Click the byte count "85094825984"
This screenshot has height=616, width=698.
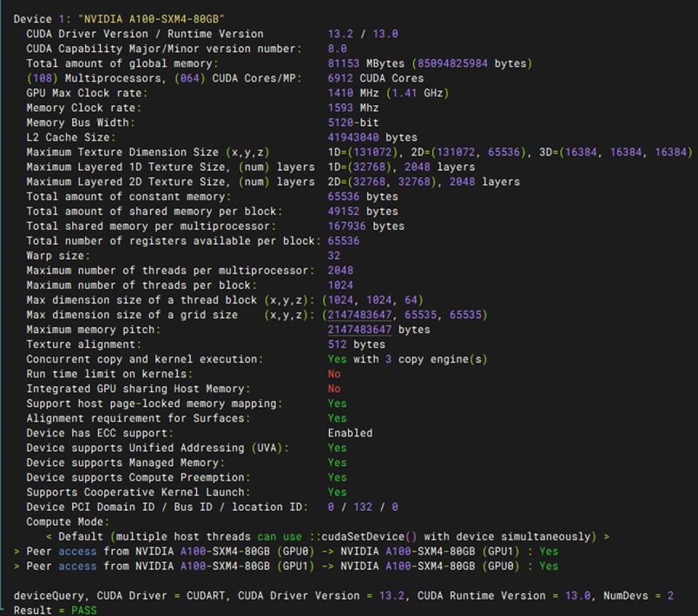point(452,63)
